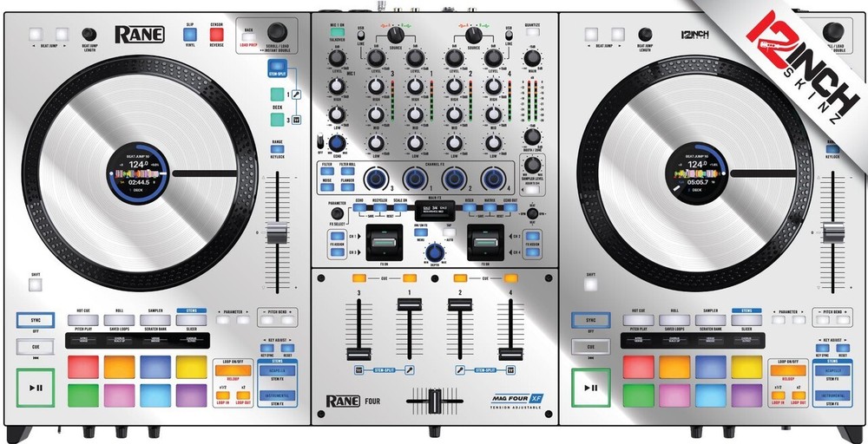
Task: Select Sampler pad mode on right deck
Action: (x=711, y=320)
